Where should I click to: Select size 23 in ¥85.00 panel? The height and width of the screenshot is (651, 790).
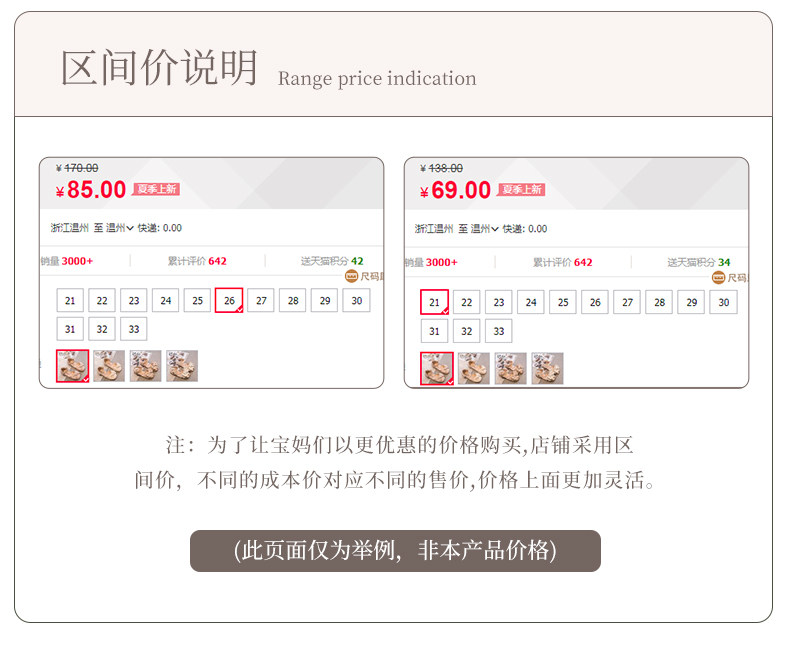coord(134,300)
